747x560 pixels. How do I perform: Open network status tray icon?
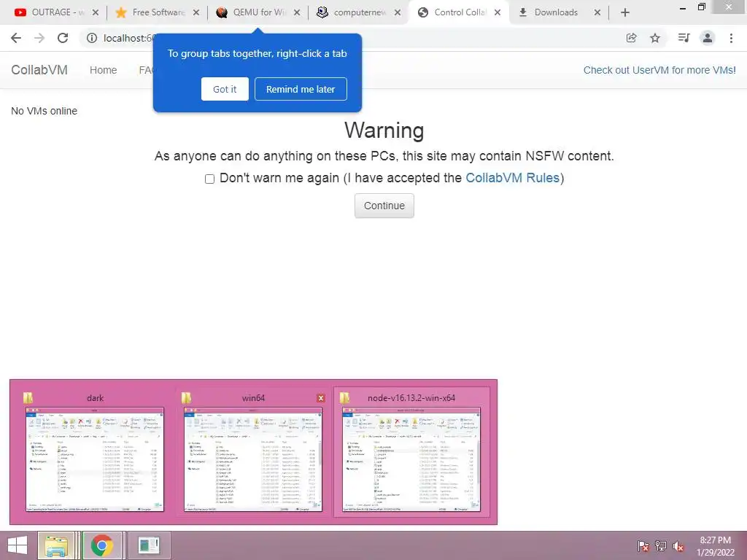[x=661, y=546]
